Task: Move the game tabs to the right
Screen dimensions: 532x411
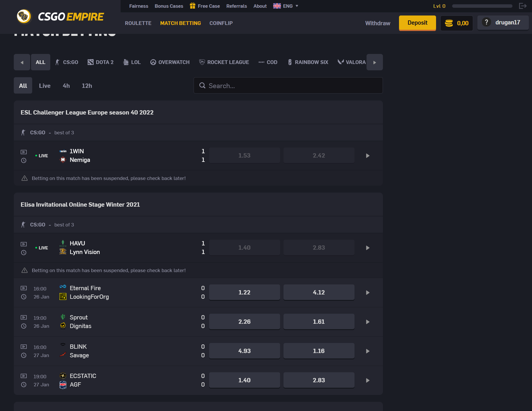Action: [375, 62]
